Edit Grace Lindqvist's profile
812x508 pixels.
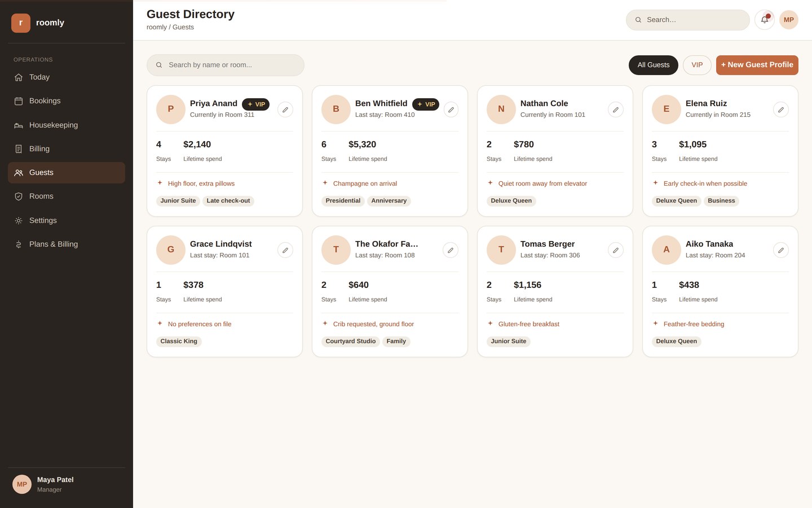[285, 250]
